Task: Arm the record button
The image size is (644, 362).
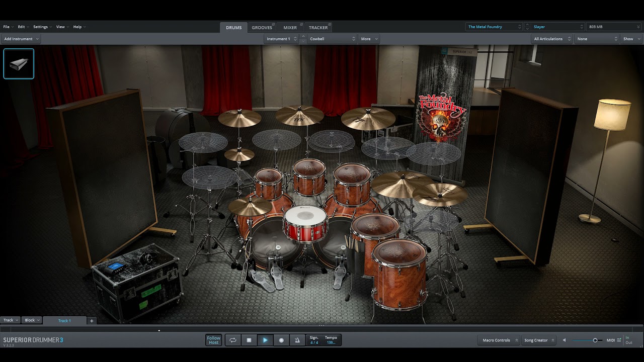Action: 281,340
